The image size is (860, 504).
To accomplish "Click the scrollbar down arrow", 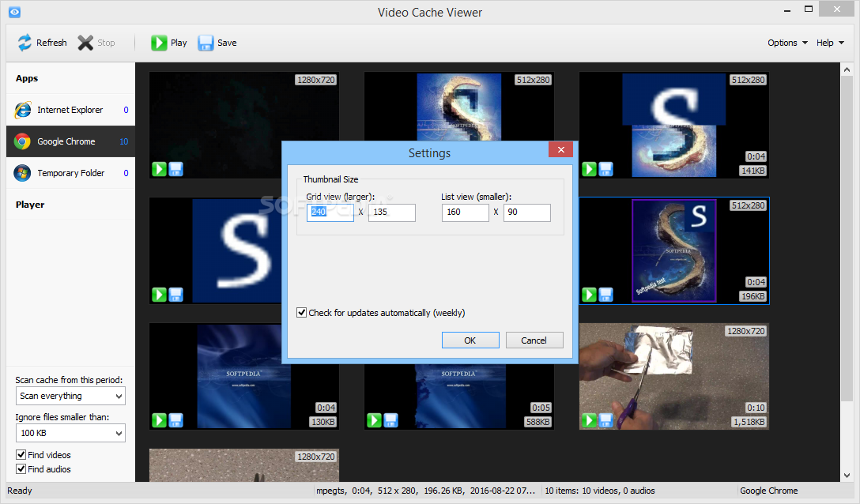I will pyautogui.click(x=847, y=476).
